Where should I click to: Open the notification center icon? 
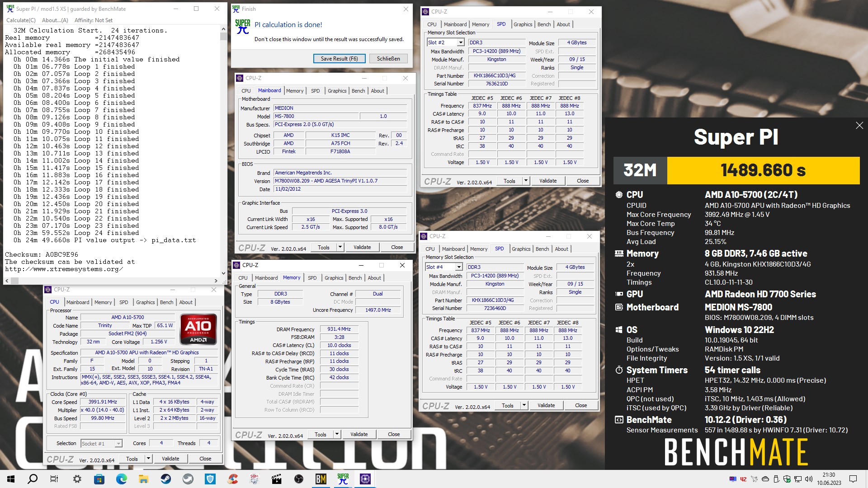(x=853, y=479)
